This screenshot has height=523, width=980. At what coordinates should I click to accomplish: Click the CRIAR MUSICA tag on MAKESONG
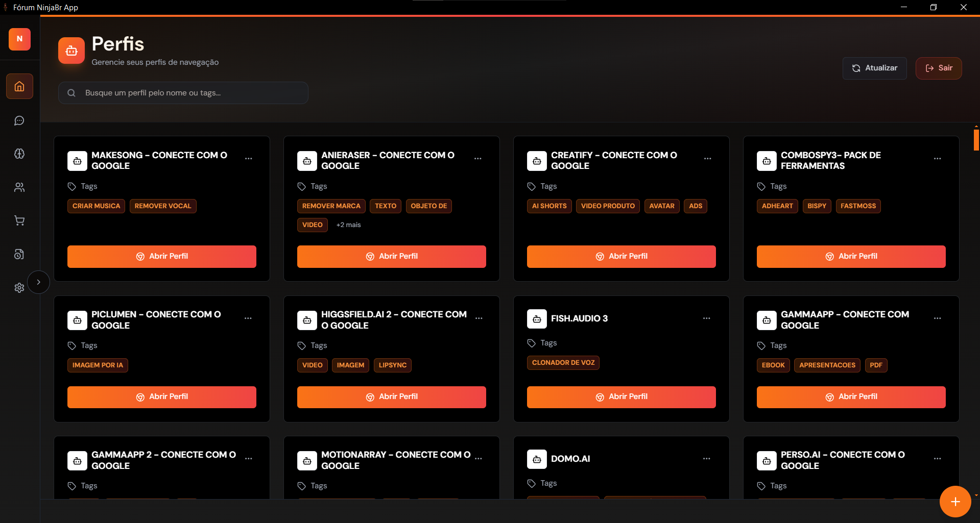(x=95, y=206)
